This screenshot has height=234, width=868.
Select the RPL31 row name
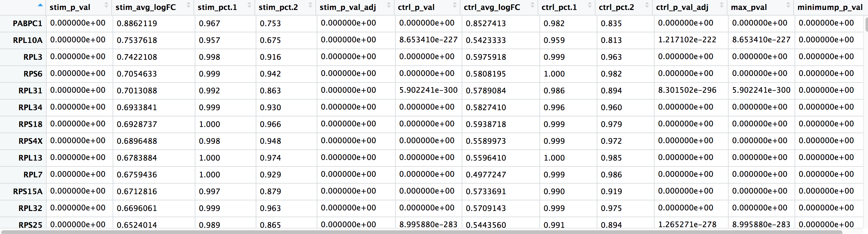pos(30,91)
